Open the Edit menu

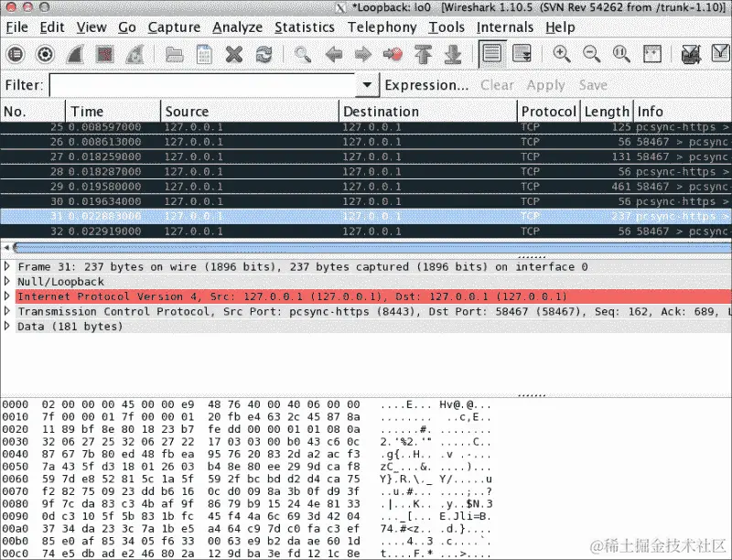pyautogui.click(x=52, y=27)
